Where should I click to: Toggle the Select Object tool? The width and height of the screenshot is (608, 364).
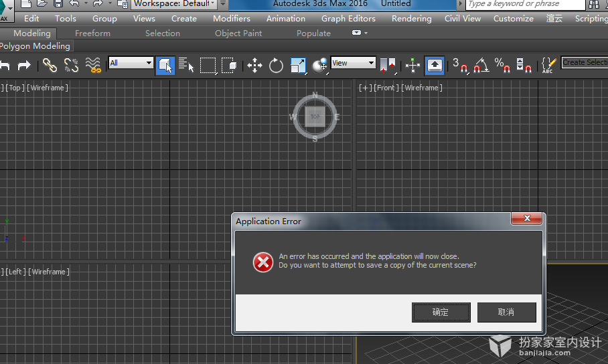pyautogui.click(x=165, y=65)
